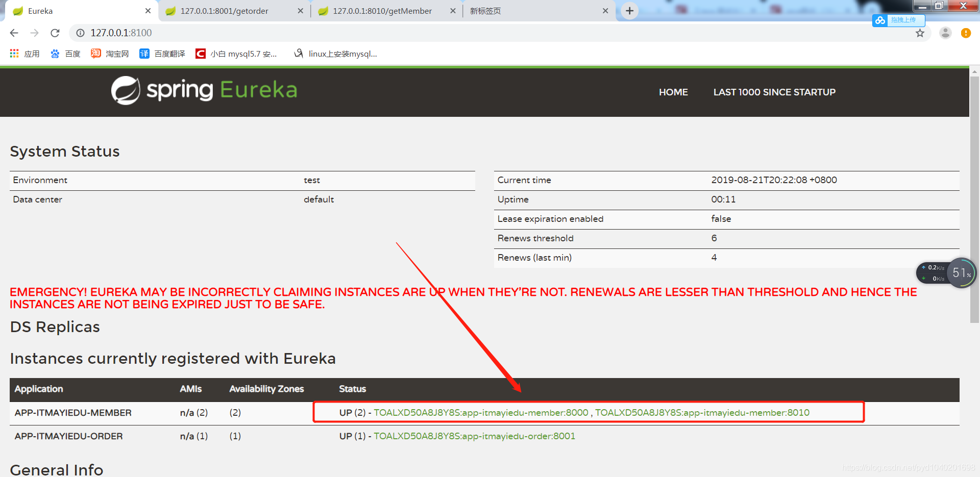This screenshot has width=980, height=477.
Task: Select n/a (2) AMIs cell for MEMBER
Action: click(x=194, y=413)
